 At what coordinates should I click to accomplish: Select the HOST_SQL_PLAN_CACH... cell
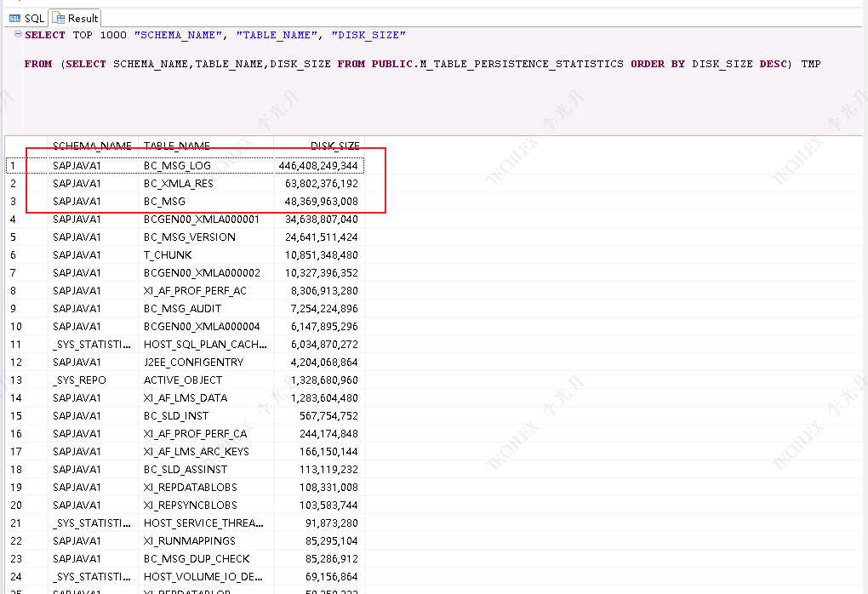(x=206, y=345)
